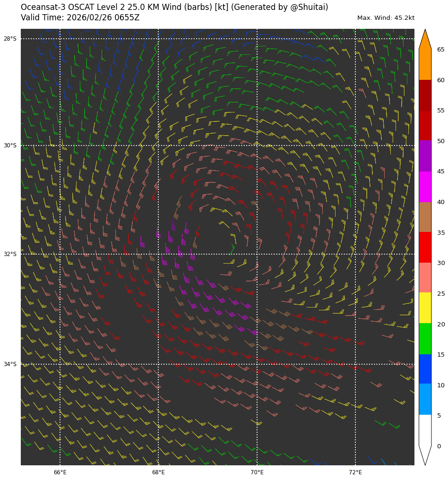Click the purple 45–50 kt colorbar segment
This screenshot has width=448, height=479.
425,156
